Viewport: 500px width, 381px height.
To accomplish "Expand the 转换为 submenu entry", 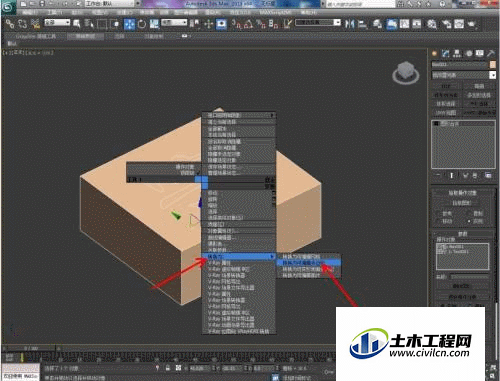I will pos(239,257).
